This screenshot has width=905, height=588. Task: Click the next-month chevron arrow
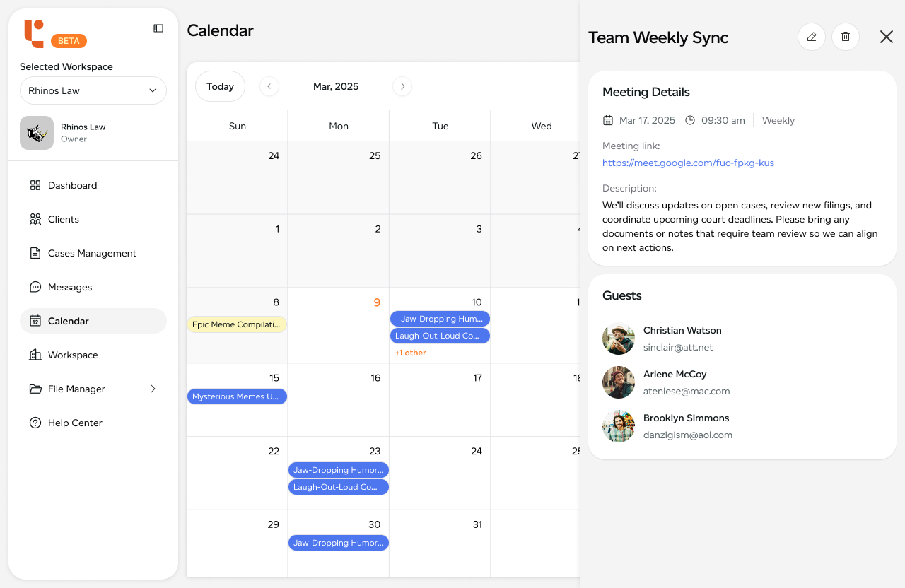point(402,86)
